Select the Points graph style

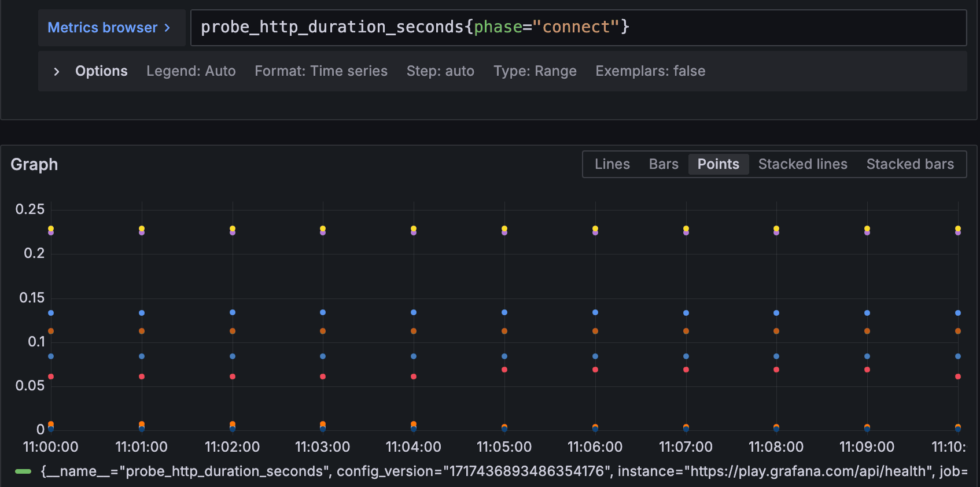[x=718, y=164]
